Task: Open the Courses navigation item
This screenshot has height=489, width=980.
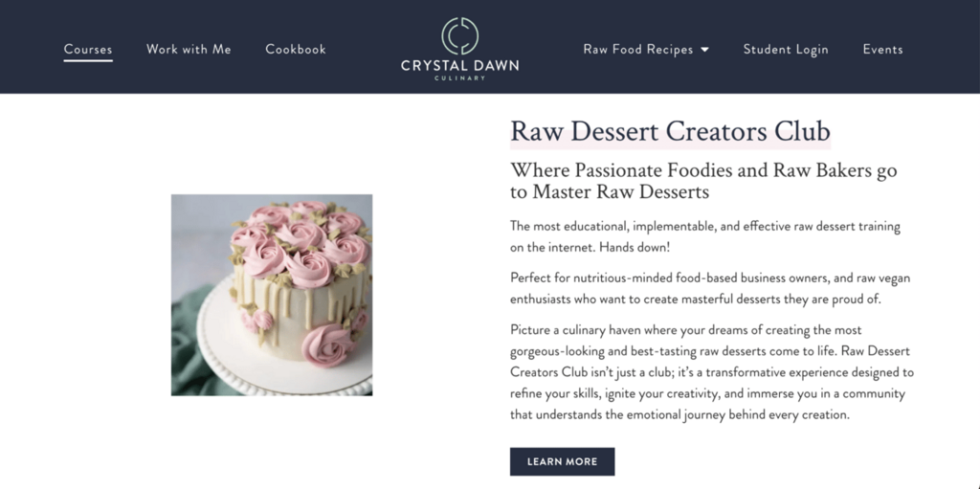Action: click(88, 49)
